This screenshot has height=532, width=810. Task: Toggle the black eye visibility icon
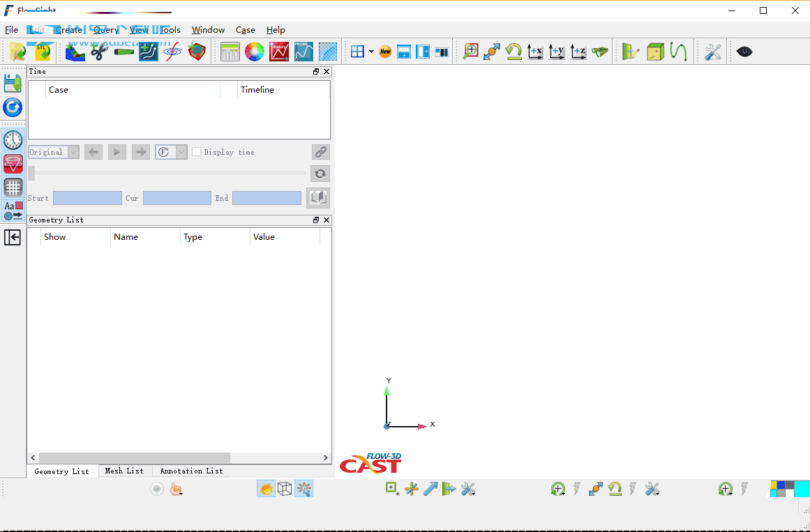click(x=744, y=52)
